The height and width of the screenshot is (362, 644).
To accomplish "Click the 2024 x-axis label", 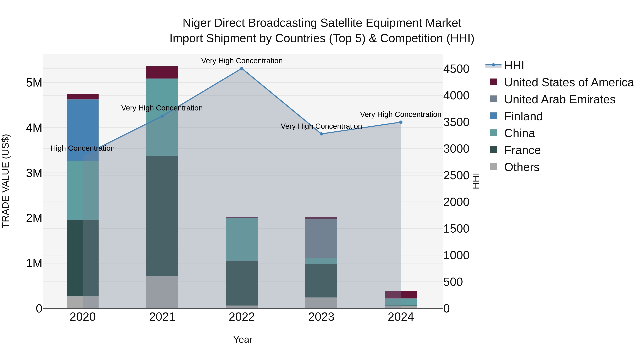I will pyautogui.click(x=401, y=317).
